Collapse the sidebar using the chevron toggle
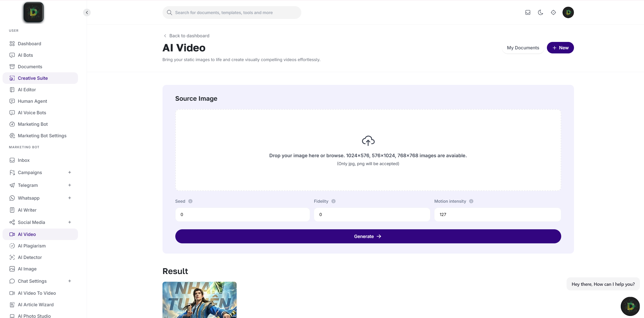The height and width of the screenshot is (318, 644). [x=87, y=12]
